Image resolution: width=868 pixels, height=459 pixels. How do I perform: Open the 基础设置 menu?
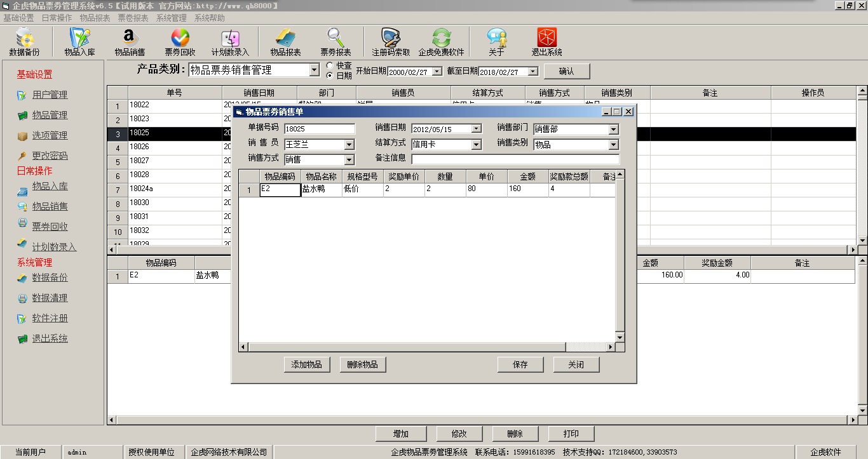(18, 18)
